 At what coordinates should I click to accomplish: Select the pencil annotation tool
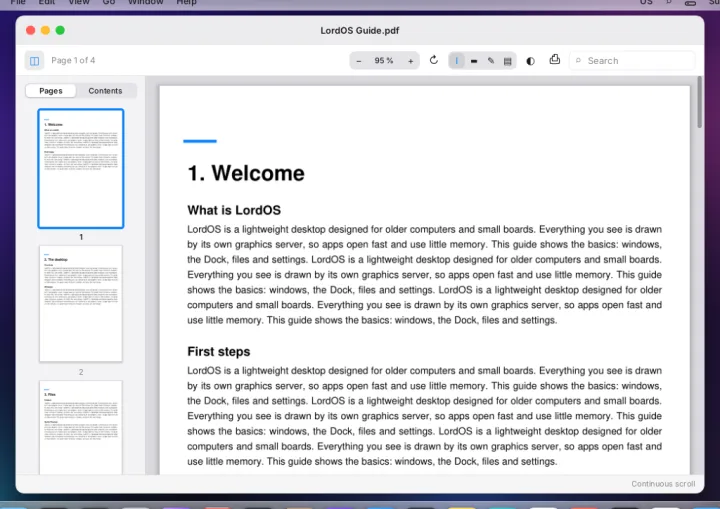pyautogui.click(x=491, y=61)
